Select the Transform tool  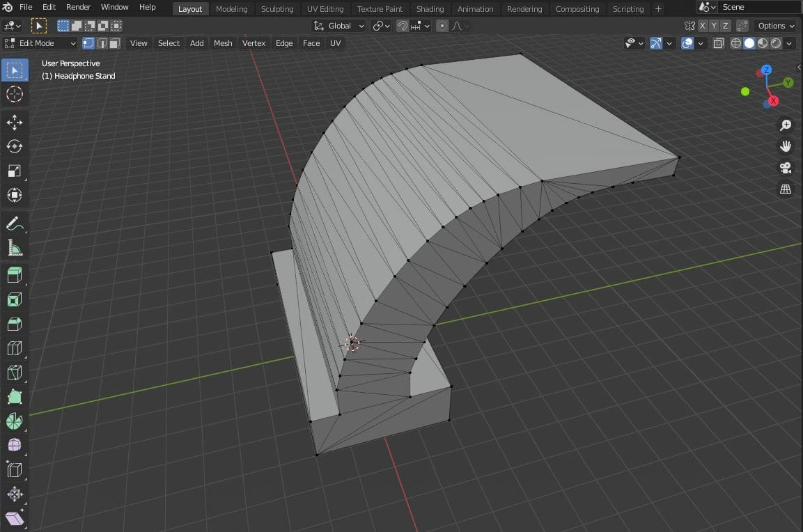point(15,194)
